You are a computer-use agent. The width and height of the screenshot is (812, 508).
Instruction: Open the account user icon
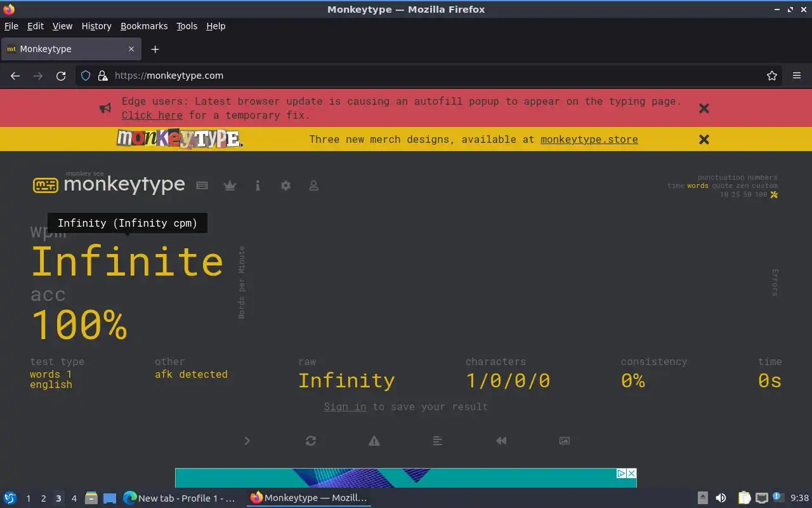pyautogui.click(x=313, y=185)
